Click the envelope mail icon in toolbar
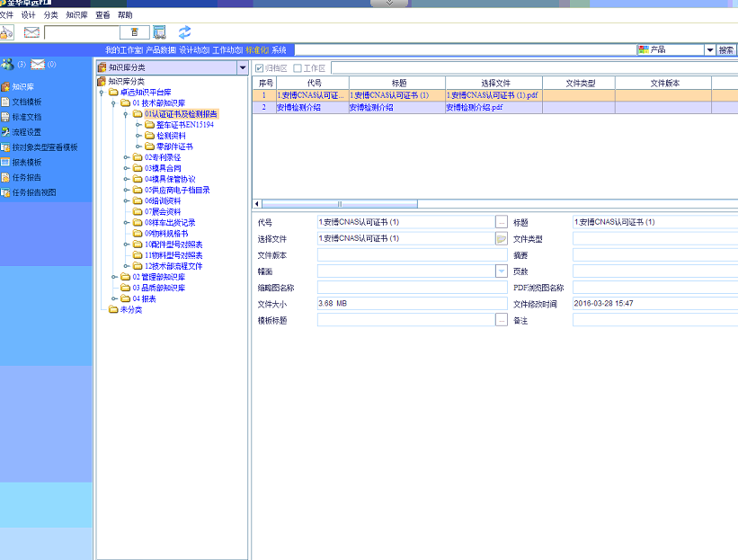 31,32
